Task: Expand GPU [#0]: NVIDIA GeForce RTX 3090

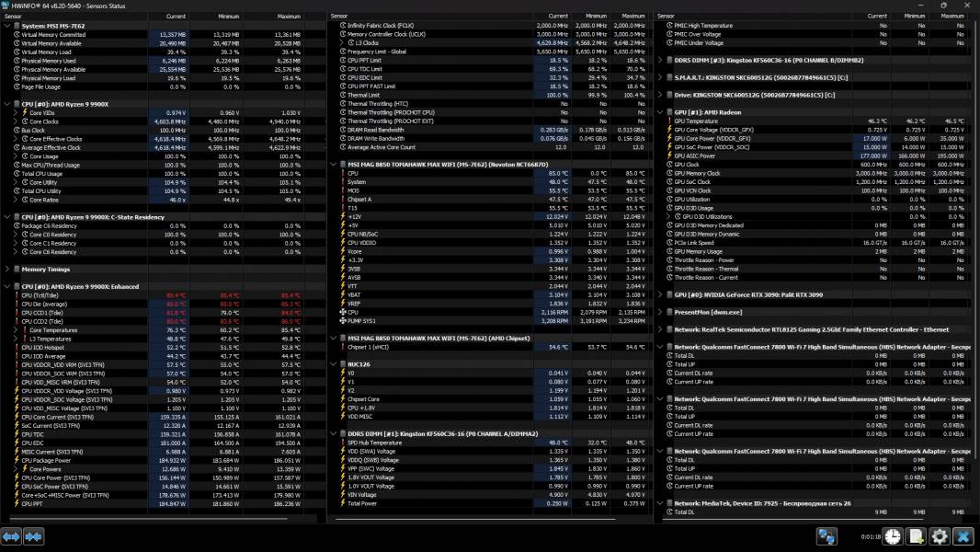Action: point(660,294)
